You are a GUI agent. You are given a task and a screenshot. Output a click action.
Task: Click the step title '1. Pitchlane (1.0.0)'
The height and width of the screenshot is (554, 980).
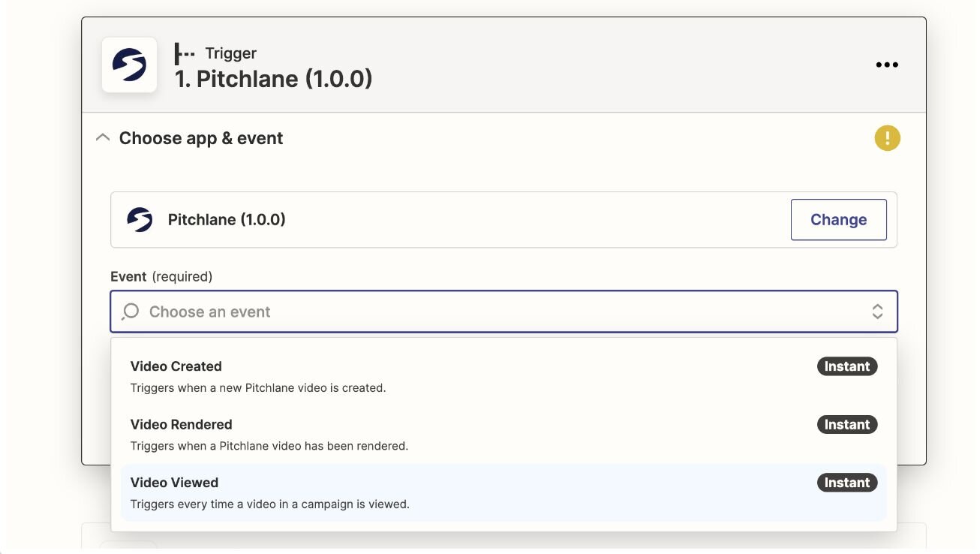pos(274,79)
